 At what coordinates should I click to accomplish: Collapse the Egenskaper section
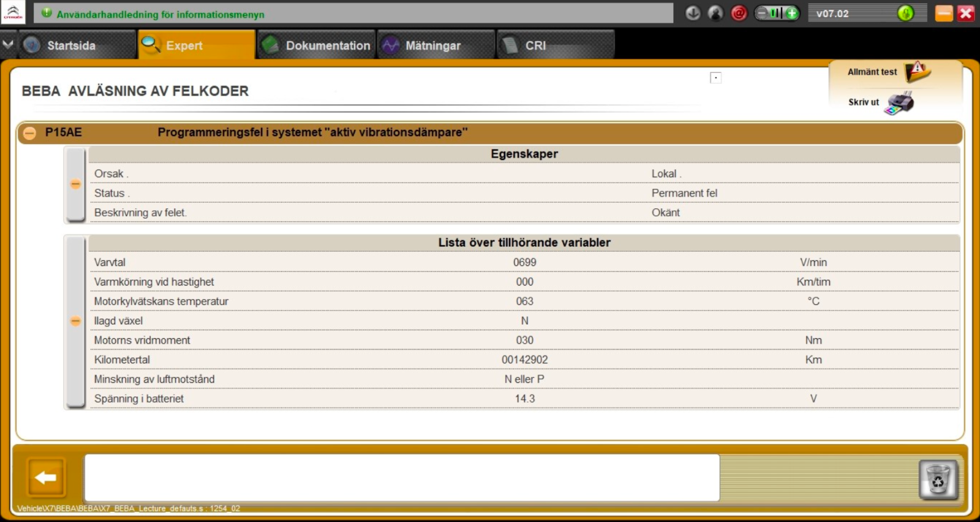[x=75, y=184]
